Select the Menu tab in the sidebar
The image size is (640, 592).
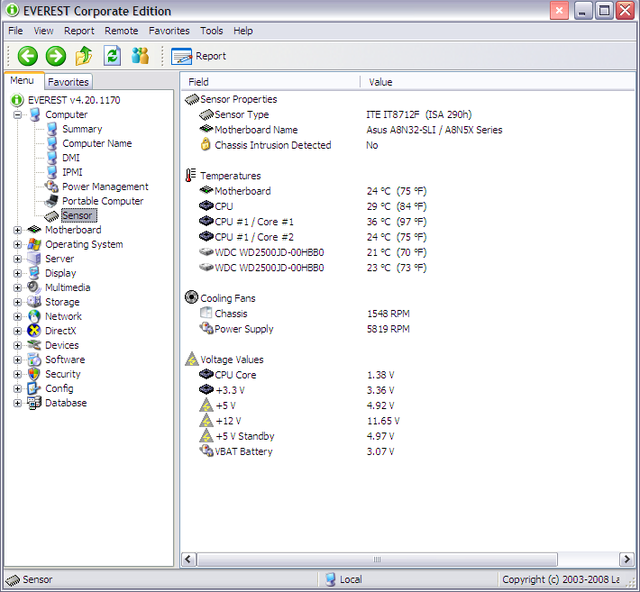[22, 80]
